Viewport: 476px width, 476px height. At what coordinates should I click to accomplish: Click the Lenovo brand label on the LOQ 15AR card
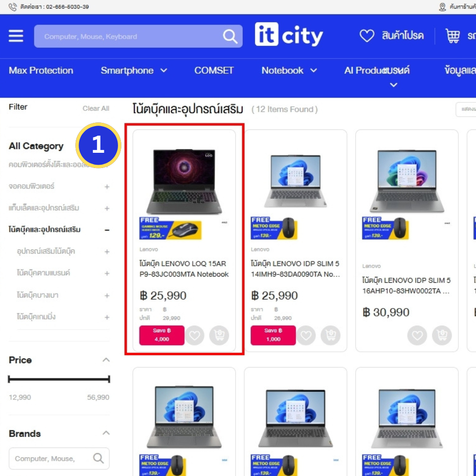coord(149,249)
